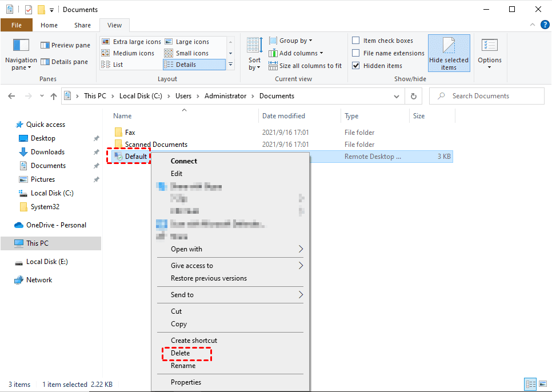
Task: Toggle the Details pane
Action: pyautogui.click(x=65, y=62)
